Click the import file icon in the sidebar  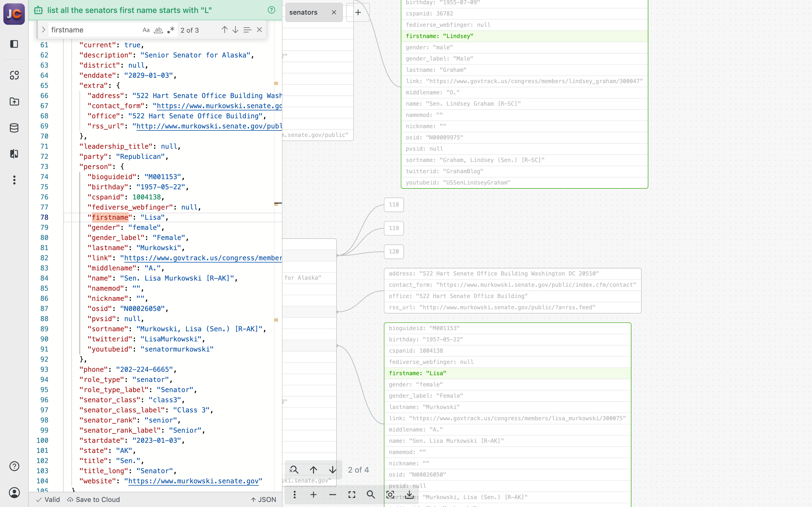pyautogui.click(x=14, y=102)
